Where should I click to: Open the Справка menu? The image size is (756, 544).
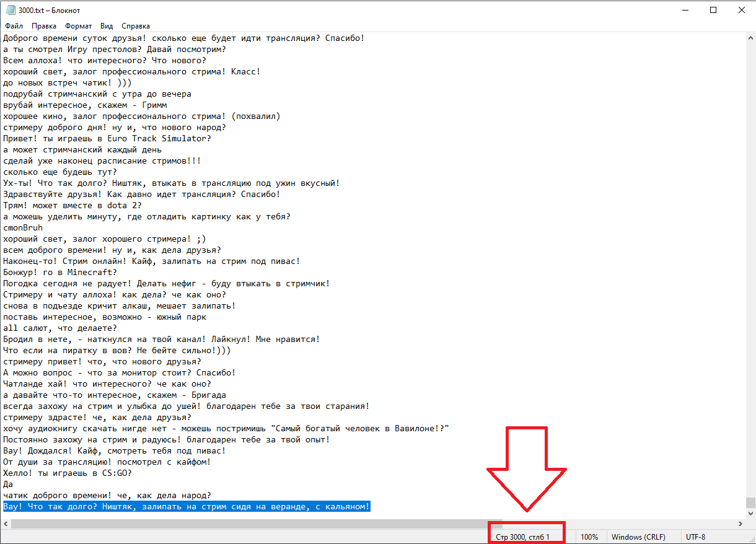(136, 26)
